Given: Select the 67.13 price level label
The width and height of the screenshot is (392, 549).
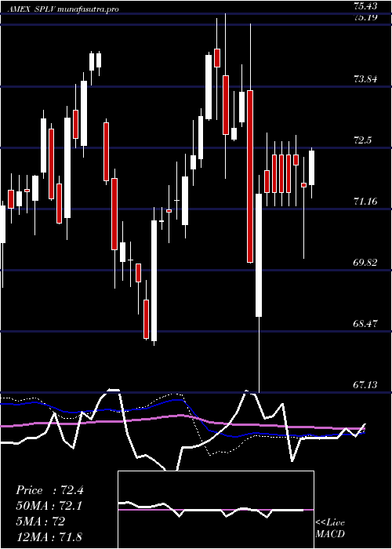Looking at the screenshot, I should (365, 385).
